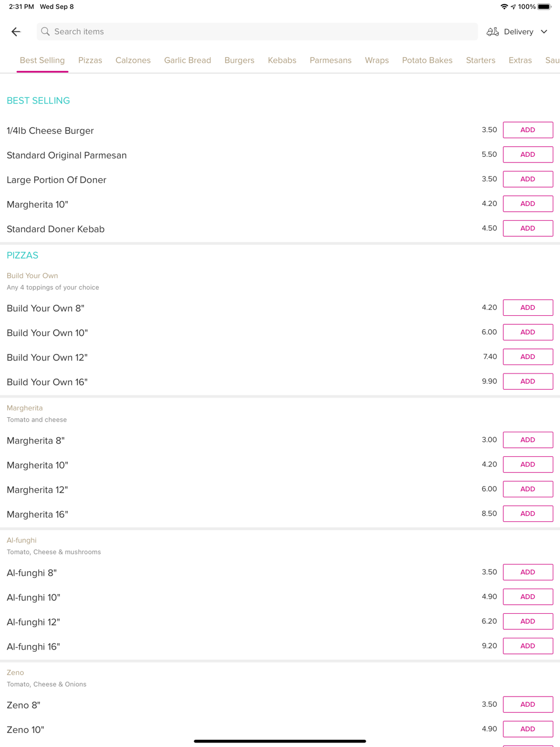
Task: Check the Wi-Fi status icon
Action: (x=504, y=7)
